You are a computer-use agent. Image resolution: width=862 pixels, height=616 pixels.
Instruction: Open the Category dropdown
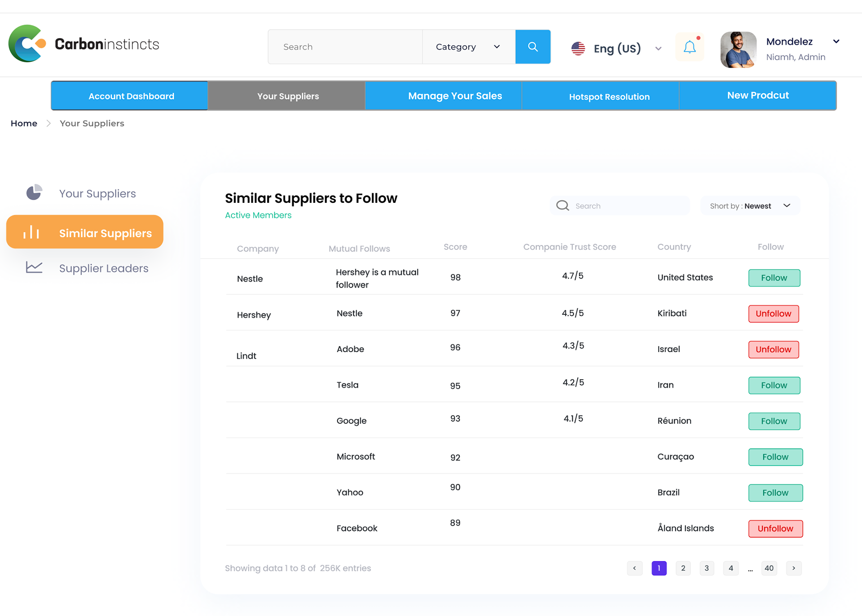pos(469,47)
